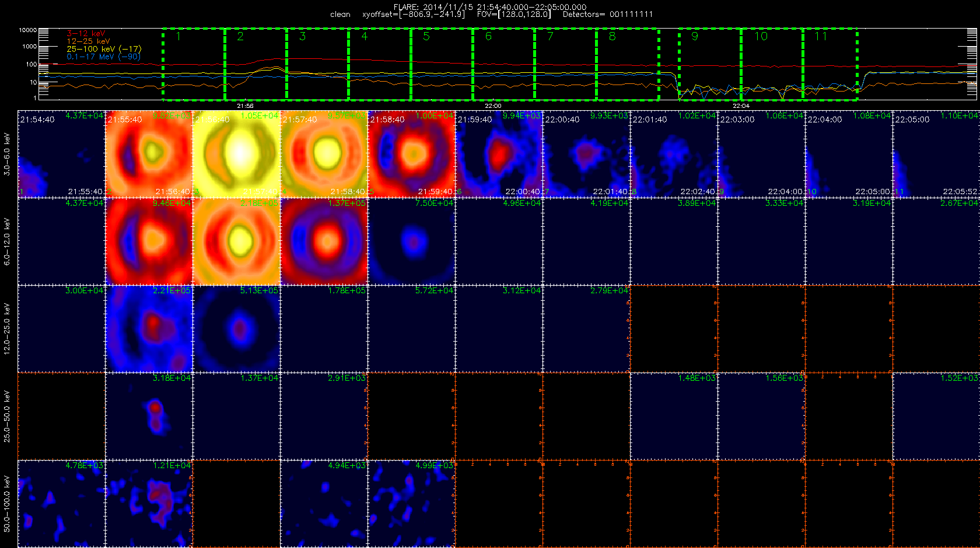
Task: Select interval marker 6 in light curve
Action: coord(488,36)
